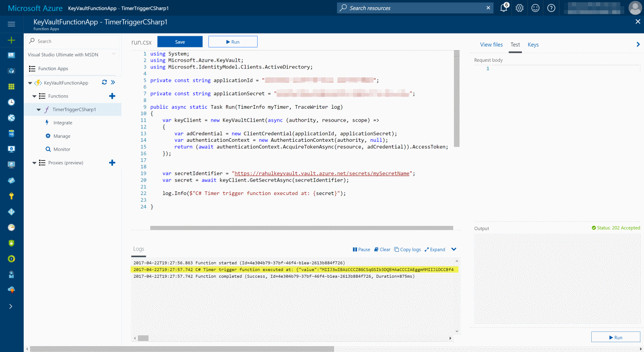Image resolution: width=644 pixels, height=352 pixels.
Task: Click Status: 202 Accepted text
Action: (x=619, y=228)
